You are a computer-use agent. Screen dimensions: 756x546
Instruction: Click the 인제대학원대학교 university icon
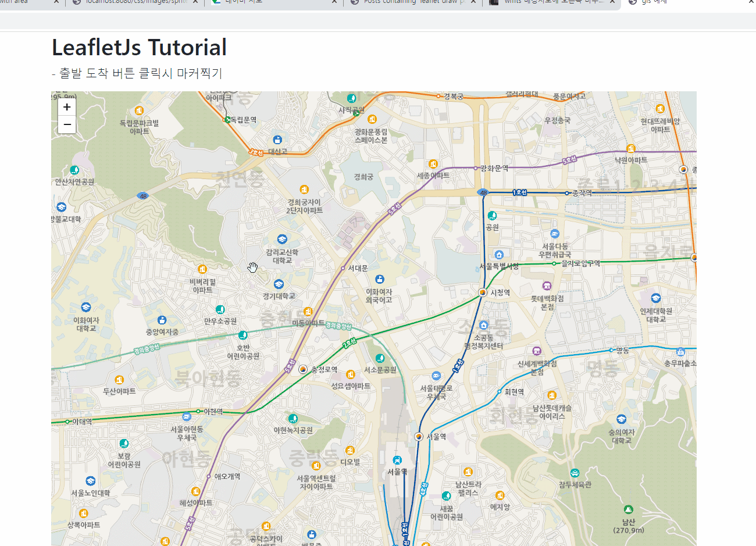[x=656, y=298]
